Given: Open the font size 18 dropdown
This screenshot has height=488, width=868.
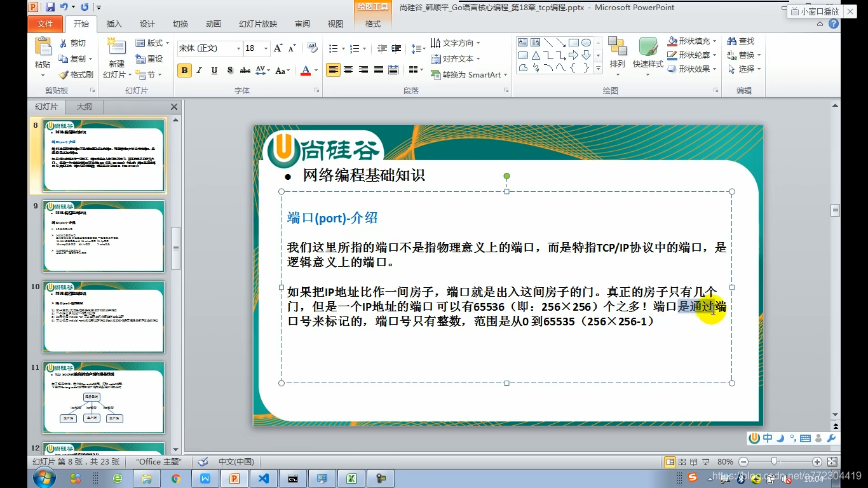Looking at the screenshot, I should click(x=266, y=48).
